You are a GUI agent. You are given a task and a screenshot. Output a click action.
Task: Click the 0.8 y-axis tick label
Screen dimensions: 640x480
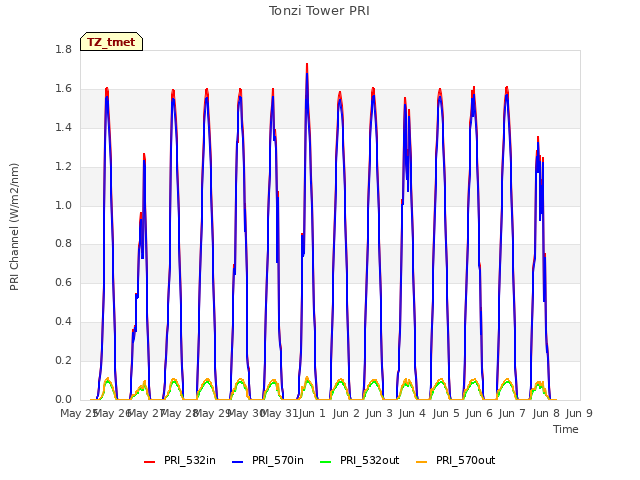click(x=63, y=244)
